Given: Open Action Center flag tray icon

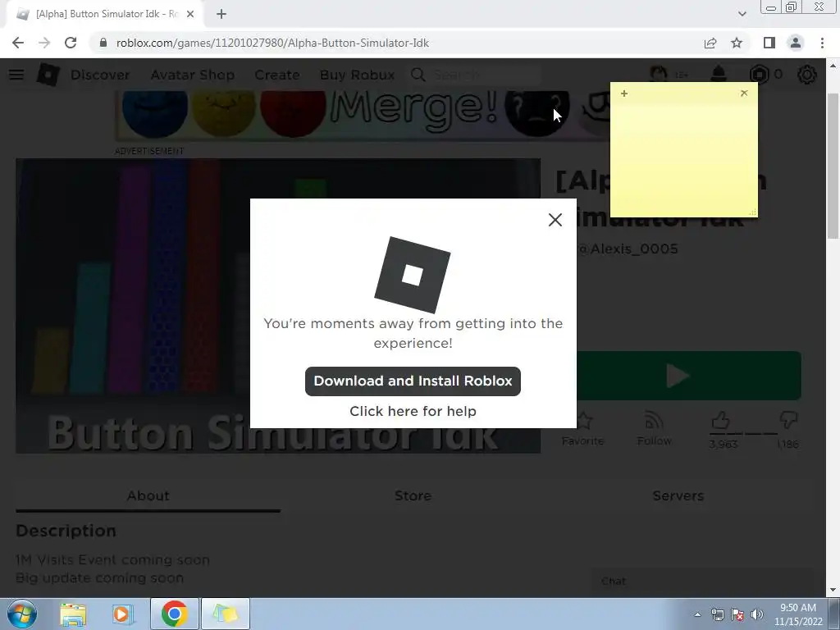Looking at the screenshot, I should (x=737, y=614).
